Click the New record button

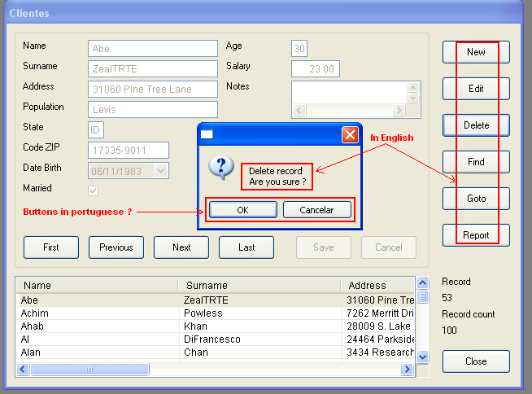coord(476,52)
